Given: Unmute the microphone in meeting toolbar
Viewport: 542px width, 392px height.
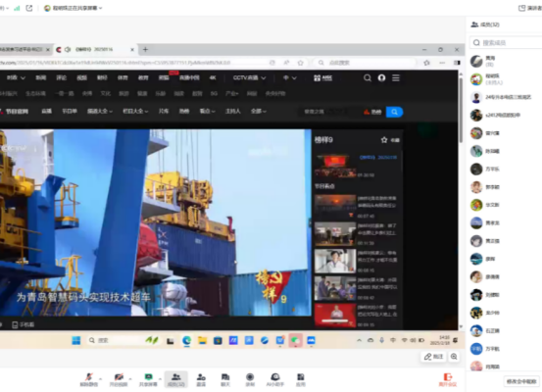Looking at the screenshot, I should (x=89, y=379).
